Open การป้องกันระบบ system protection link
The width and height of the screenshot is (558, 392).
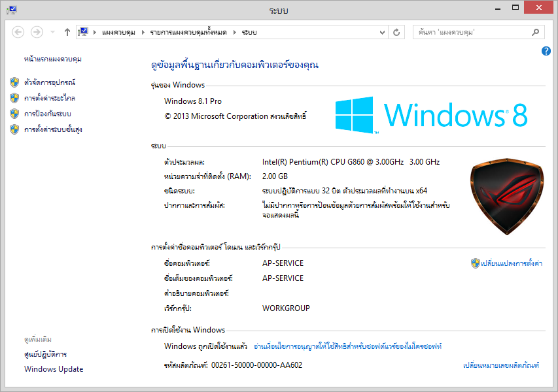click(x=47, y=114)
